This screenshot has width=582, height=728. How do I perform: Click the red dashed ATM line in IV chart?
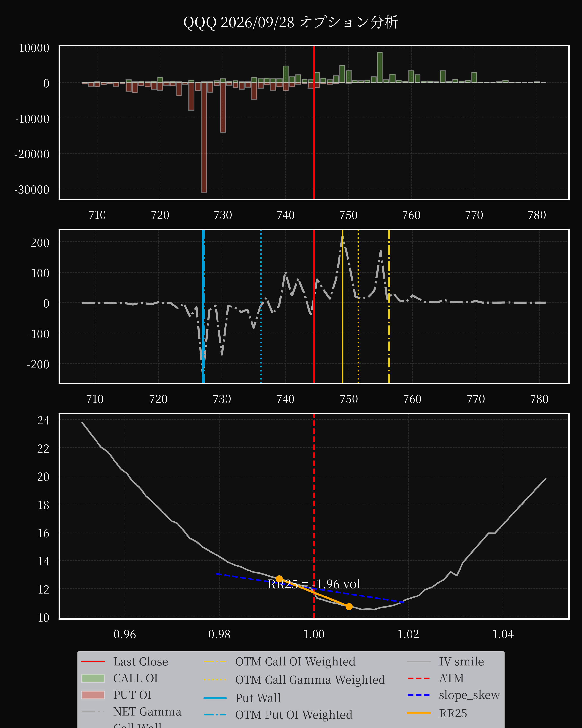tap(314, 516)
